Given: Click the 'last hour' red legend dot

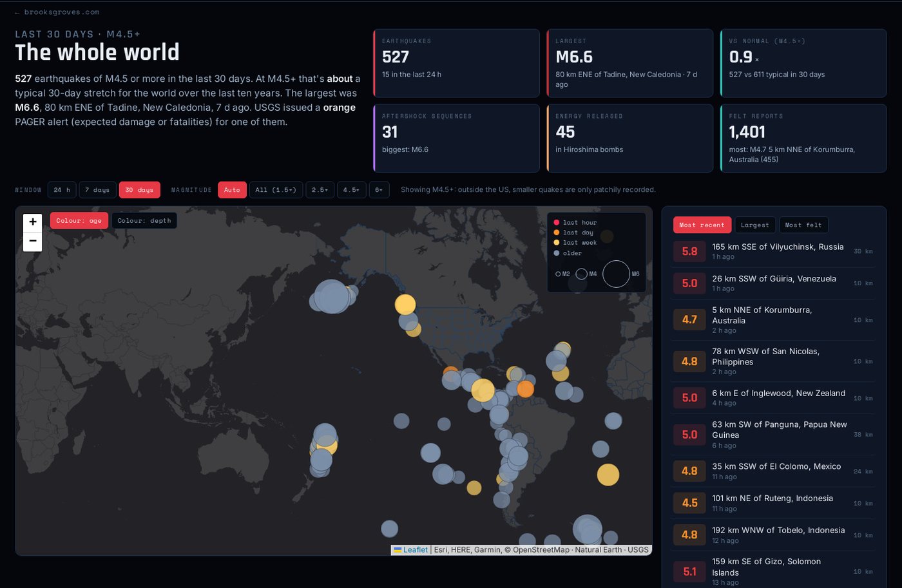Looking at the screenshot, I should click(557, 223).
